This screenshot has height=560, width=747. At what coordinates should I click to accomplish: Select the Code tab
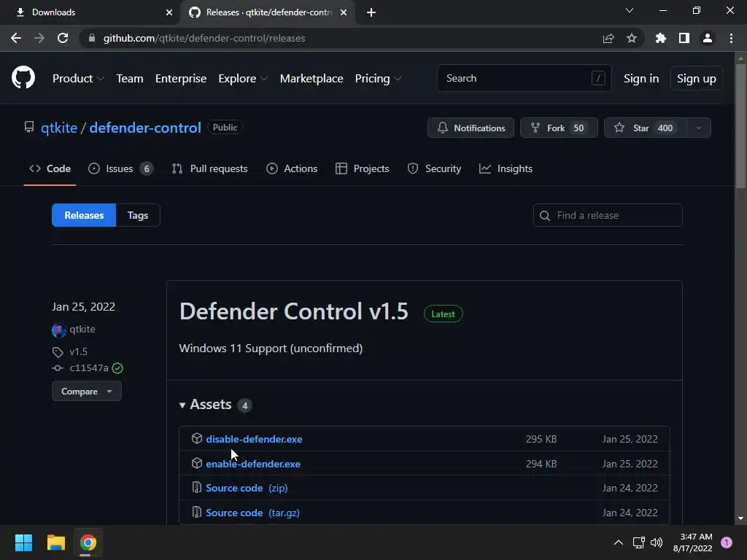pyautogui.click(x=50, y=168)
